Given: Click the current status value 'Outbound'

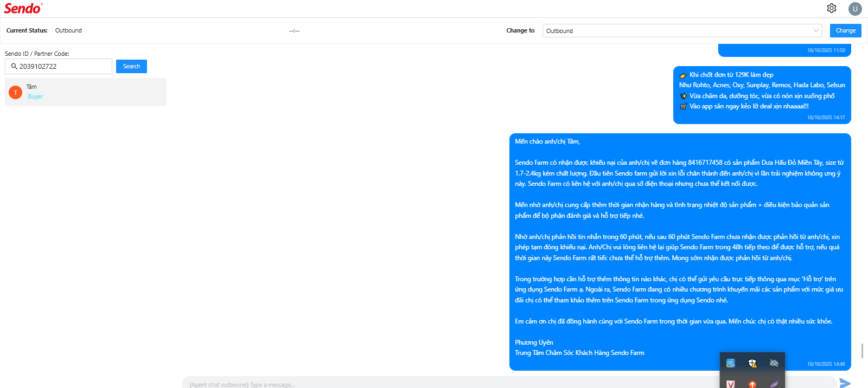Looking at the screenshot, I should point(68,30).
